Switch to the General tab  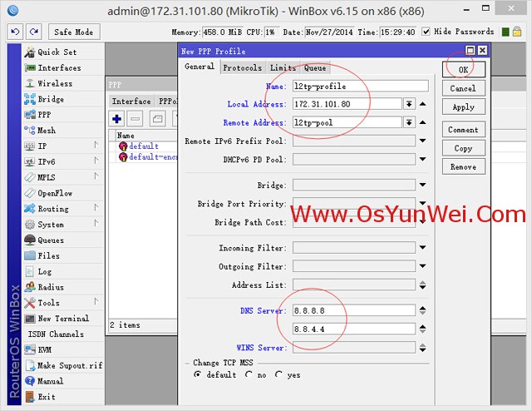coord(199,67)
